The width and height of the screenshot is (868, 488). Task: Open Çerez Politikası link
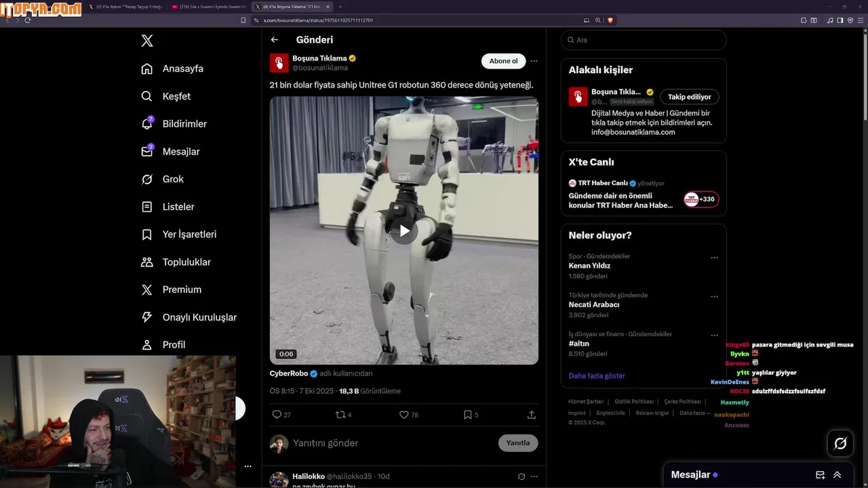[682, 402]
